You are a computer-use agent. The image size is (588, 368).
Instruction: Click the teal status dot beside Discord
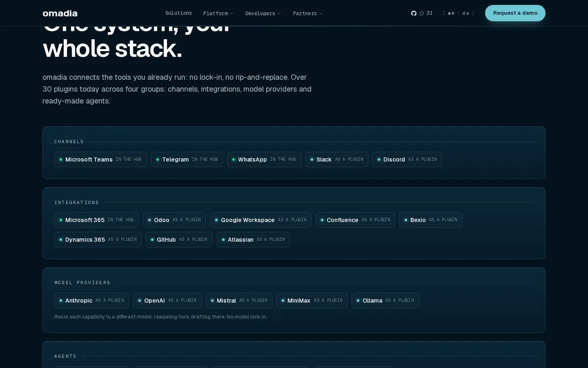[x=379, y=159]
